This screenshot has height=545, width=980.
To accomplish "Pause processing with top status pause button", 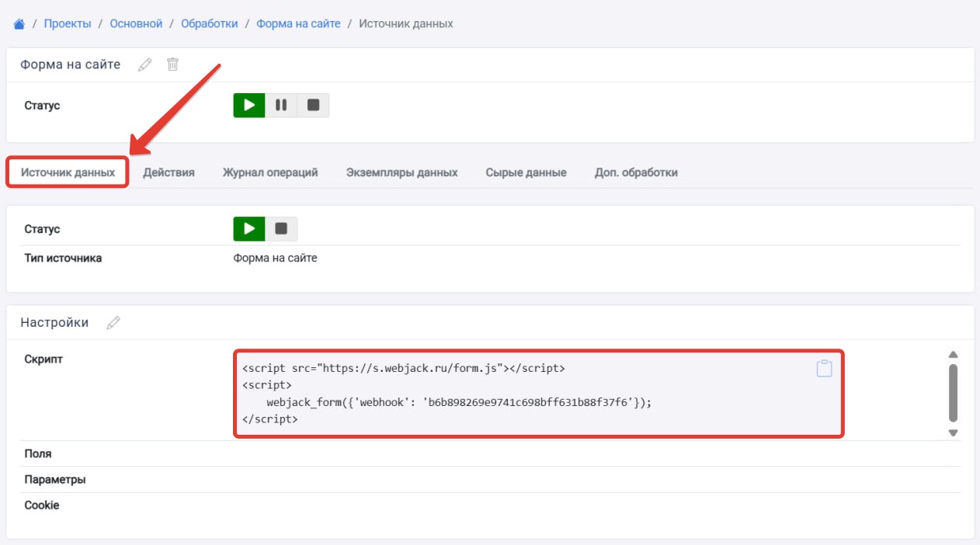I will 281,105.
